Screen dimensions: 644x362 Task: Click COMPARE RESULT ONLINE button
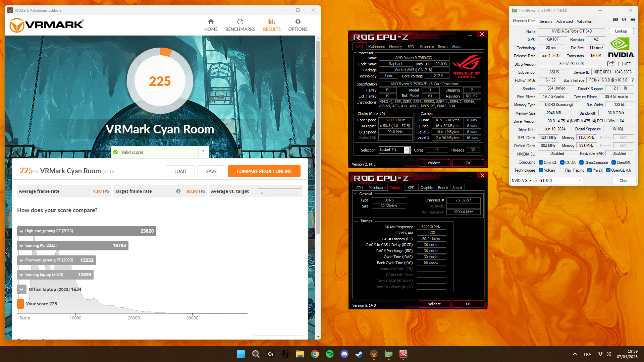pos(264,171)
